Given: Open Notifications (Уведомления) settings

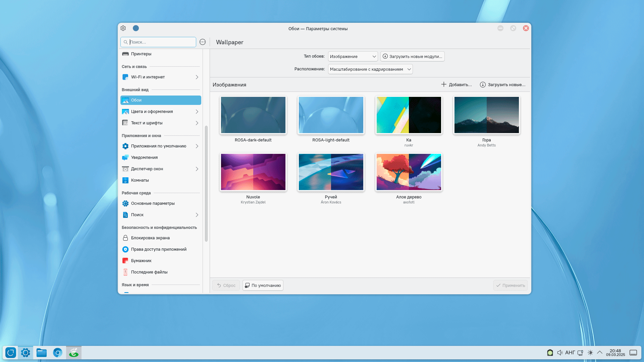Looking at the screenshot, I should (144, 158).
